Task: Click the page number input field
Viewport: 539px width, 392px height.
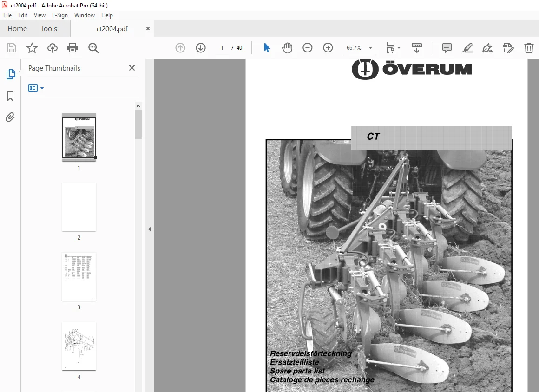Action: click(x=222, y=48)
